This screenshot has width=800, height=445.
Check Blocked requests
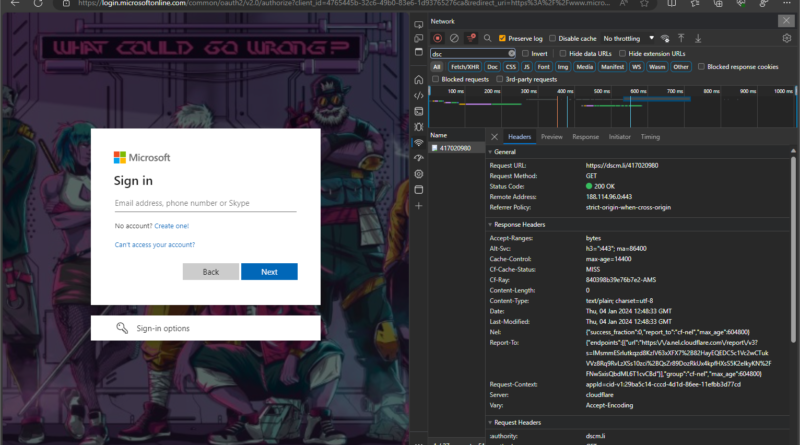pyautogui.click(x=435, y=79)
